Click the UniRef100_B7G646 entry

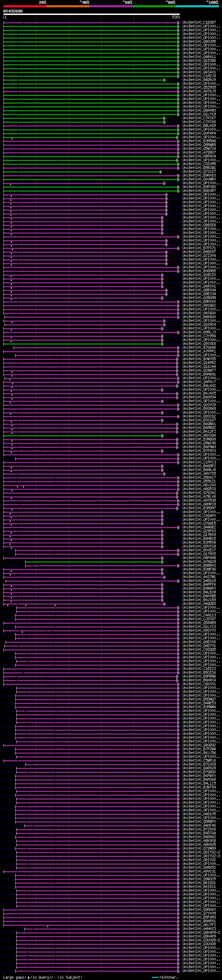point(199,347)
